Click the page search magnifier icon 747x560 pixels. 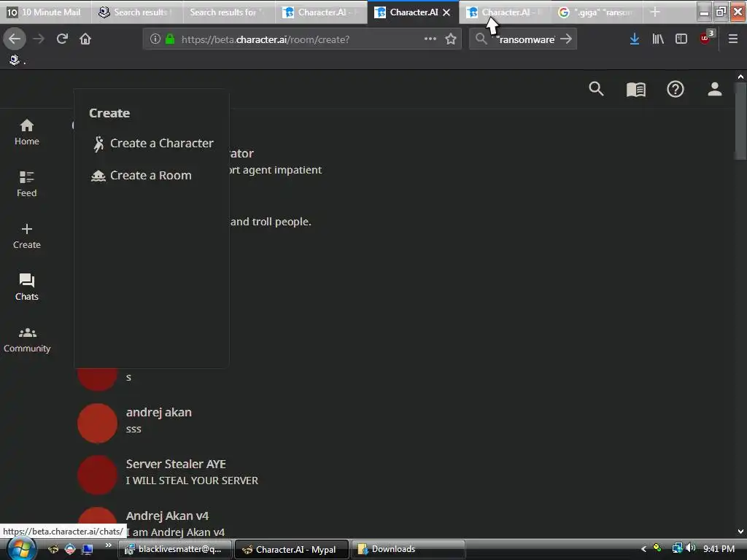click(596, 89)
